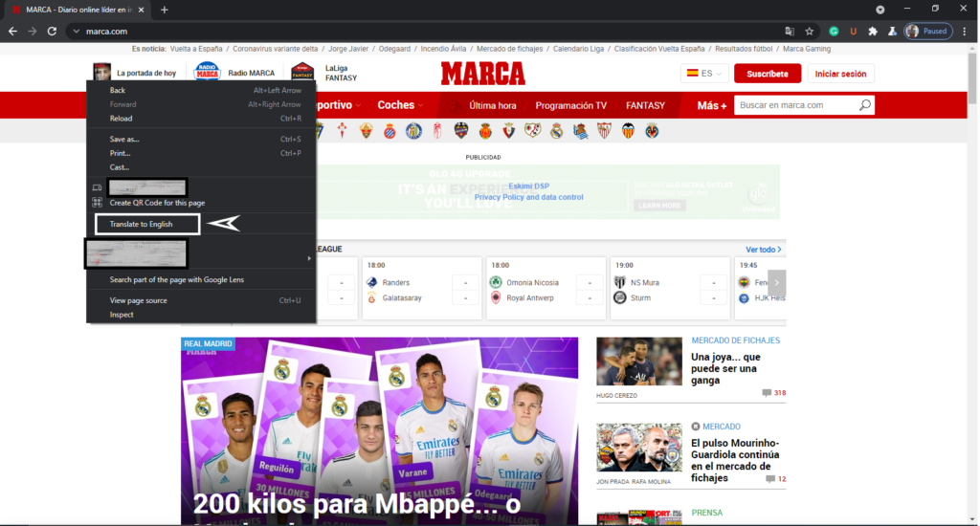Click the search magnifier icon on marca.com
This screenshot has width=980, height=526.
pos(865,105)
